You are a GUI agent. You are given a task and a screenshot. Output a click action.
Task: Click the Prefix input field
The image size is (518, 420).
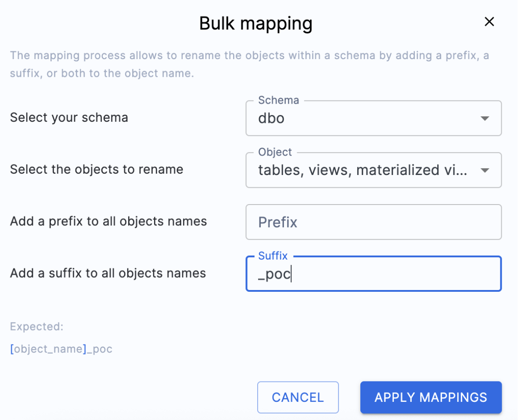tap(374, 222)
